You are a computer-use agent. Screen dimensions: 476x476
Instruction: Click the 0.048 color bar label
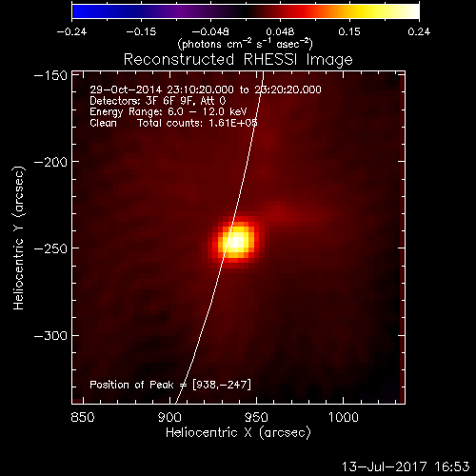[x=280, y=31]
